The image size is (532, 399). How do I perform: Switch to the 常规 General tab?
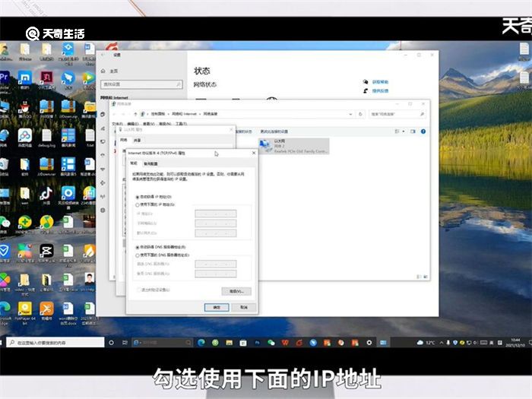(x=134, y=163)
